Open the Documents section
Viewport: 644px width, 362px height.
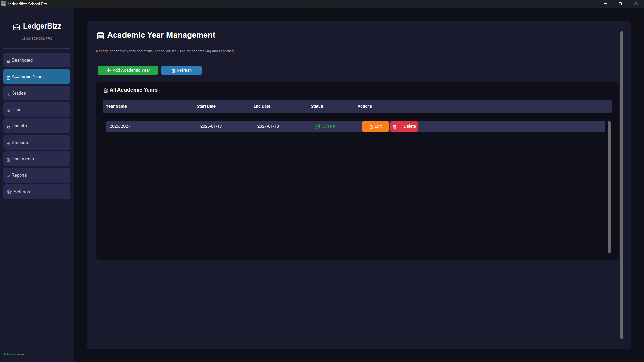tap(37, 159)
